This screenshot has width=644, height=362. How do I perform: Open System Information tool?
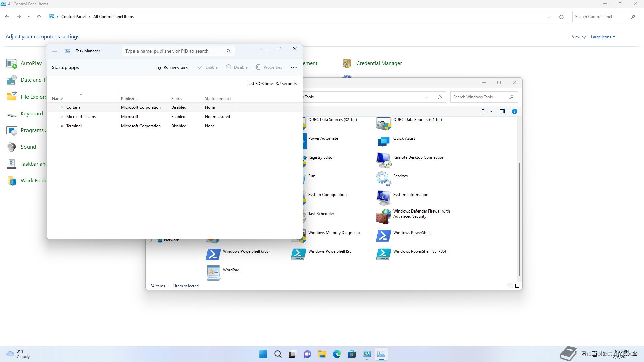tap(402, 198)
